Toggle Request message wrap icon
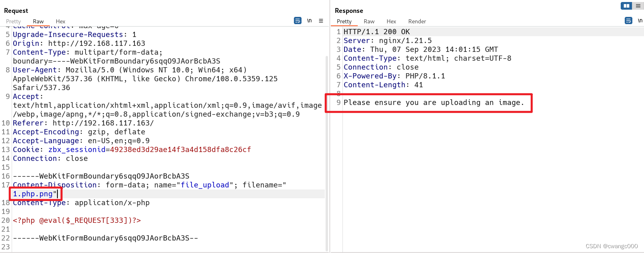 298,21
